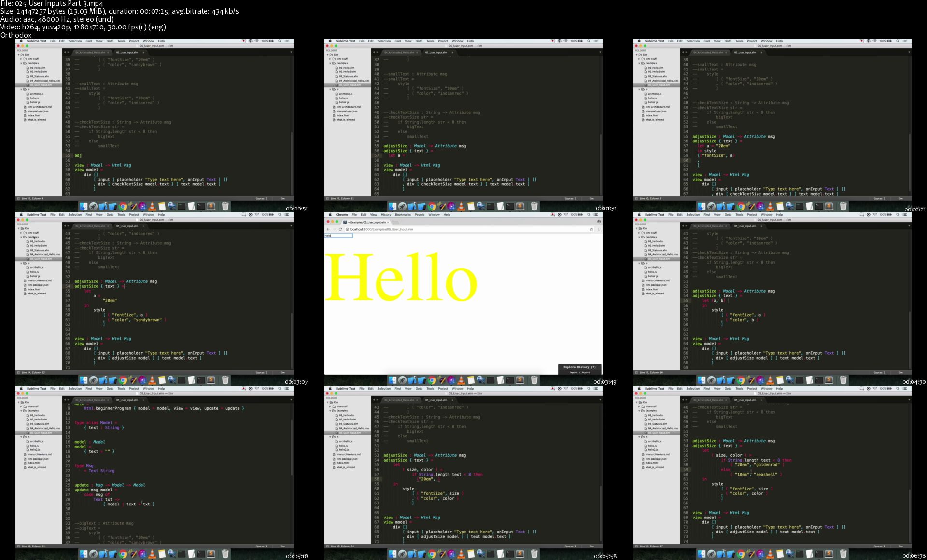Viewport: 927px width, 560px height.
Task: Click the Explore History button in Chrome frame
Action: [579, 367]
